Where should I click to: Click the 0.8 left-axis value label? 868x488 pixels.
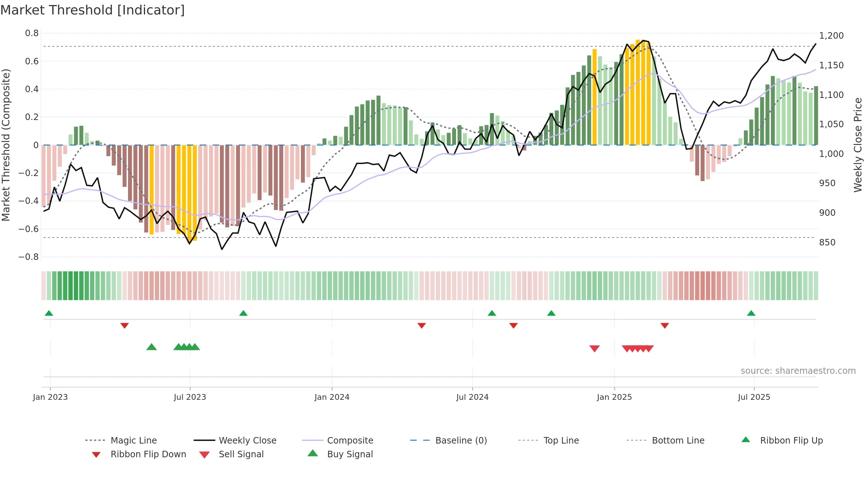tap(32, 33)
